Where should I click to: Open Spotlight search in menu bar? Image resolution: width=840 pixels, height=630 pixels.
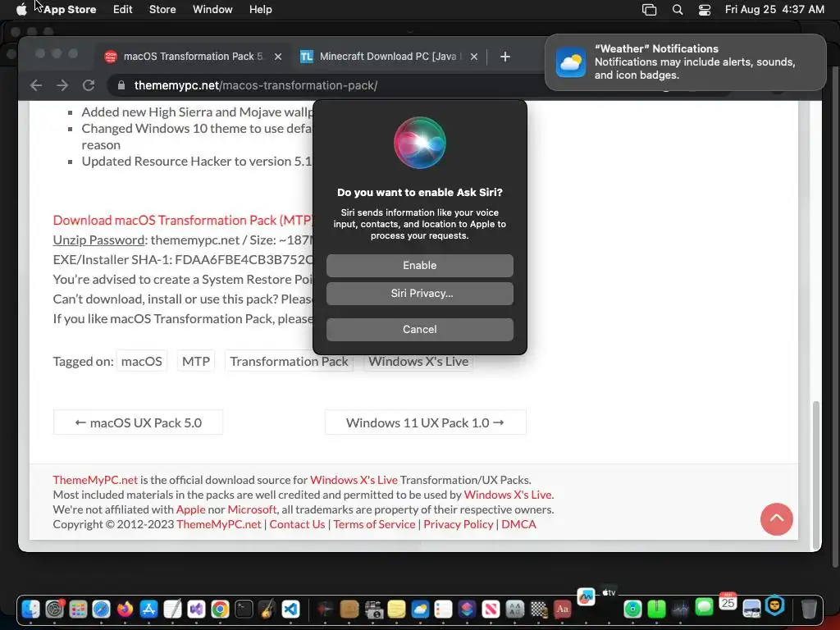[677, 9]
